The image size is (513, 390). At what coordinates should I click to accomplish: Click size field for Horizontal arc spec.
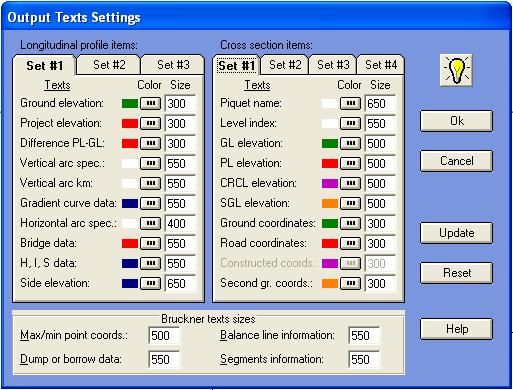pyautogui.click(x=180, y=224)
